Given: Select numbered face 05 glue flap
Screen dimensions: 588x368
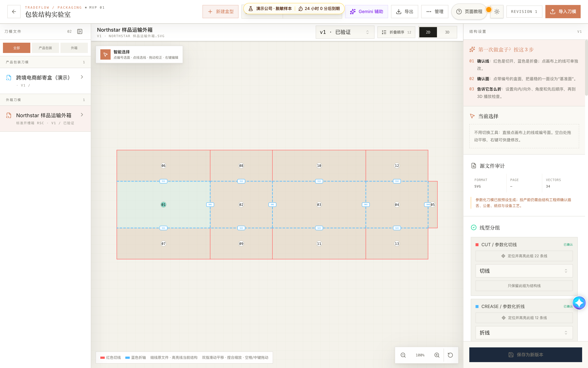Looking at the screenshot, I should point(433,204).
